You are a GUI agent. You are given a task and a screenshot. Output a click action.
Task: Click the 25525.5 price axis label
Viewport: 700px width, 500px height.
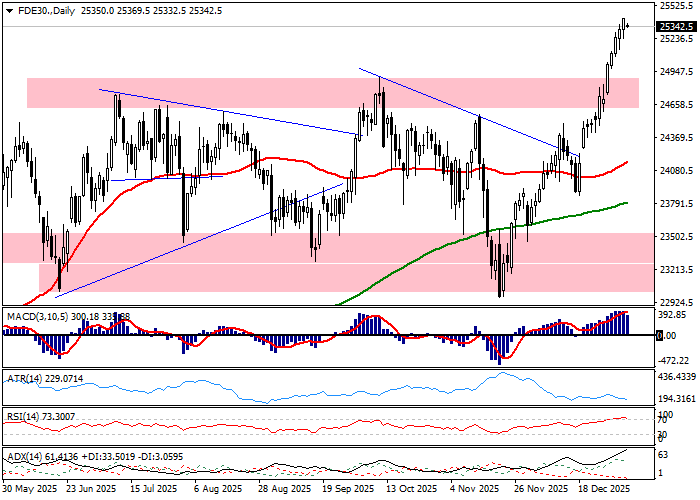(x=674, y=6)
